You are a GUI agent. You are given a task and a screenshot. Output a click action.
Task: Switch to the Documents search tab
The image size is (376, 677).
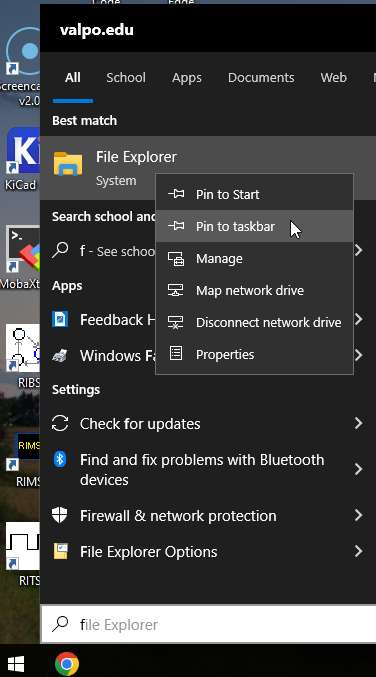click(261, 78)
